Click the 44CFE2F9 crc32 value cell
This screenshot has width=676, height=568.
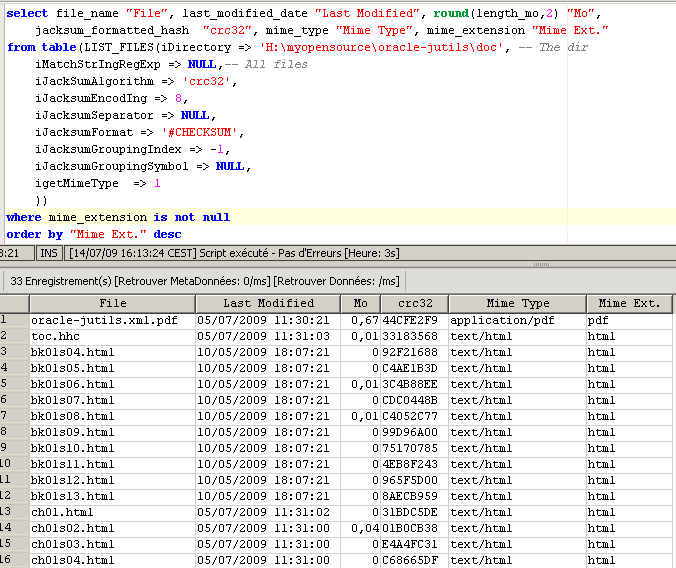410,320
